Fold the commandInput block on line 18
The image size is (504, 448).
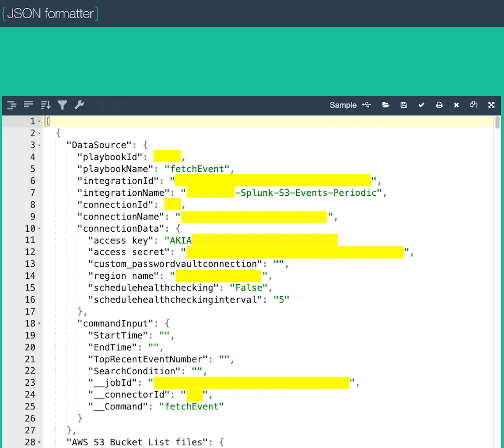point(39,324)
